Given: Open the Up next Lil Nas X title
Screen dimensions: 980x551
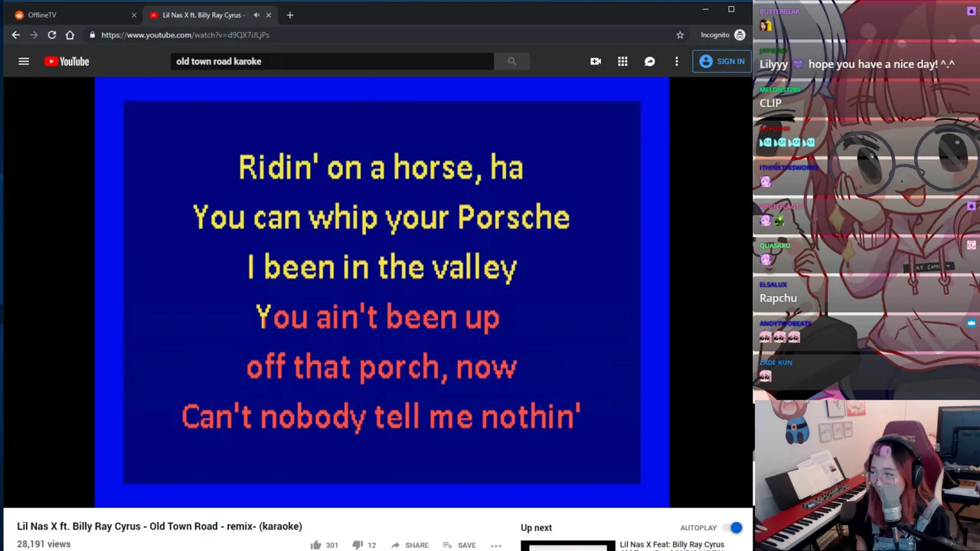Looking at the screenshot, I should (x=671, y=546).
